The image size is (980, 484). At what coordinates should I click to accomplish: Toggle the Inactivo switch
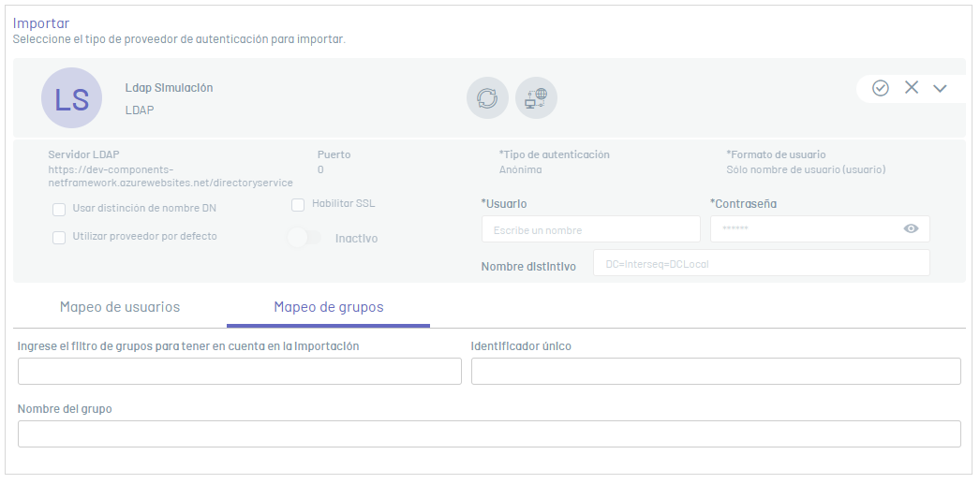(x=304, y=238)
